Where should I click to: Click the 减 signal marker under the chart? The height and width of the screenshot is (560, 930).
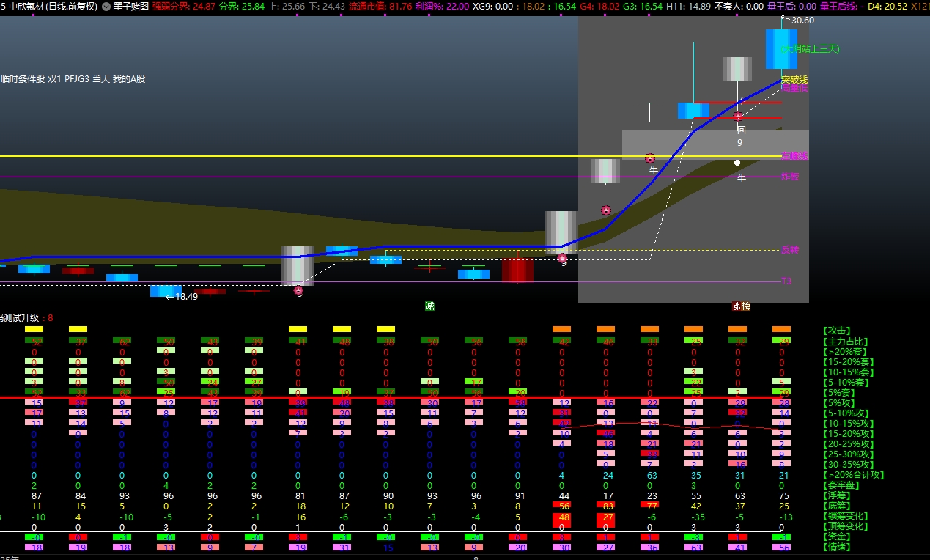429,306
